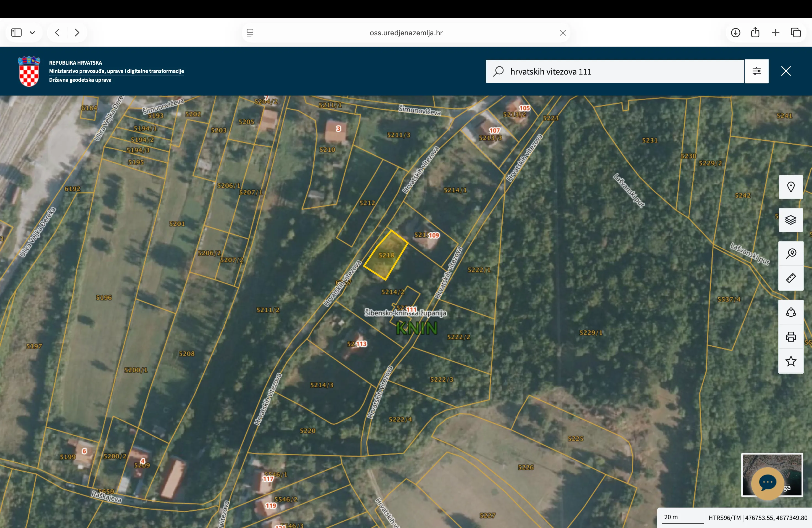The image size is (812, 528).
Task: Open the Safari downloads icon
Action: [735, 33]
